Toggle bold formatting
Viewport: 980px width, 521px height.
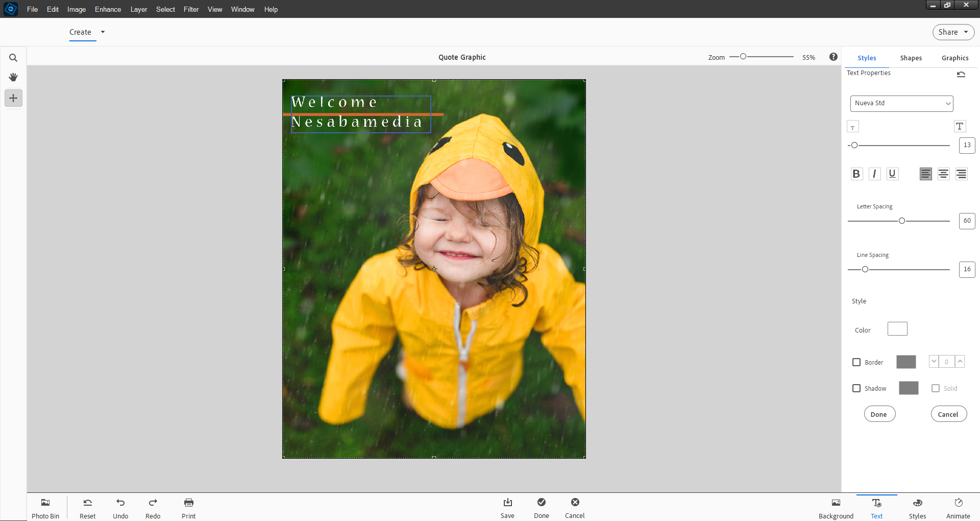pos(856,174)
